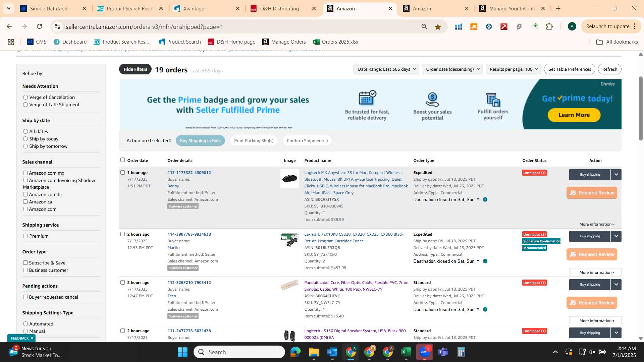Screen dimensions: 644x362
Task: Select Ship by today radio option
Action: tap(25, 139)
